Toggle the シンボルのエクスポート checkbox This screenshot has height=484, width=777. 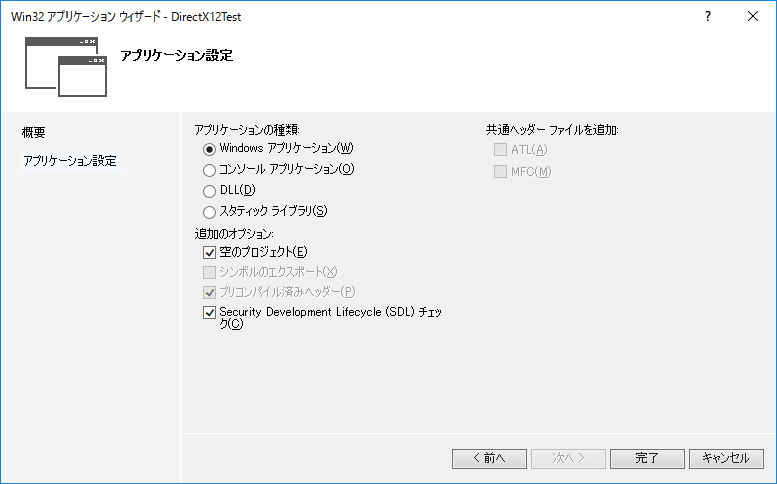click(210, 272)
